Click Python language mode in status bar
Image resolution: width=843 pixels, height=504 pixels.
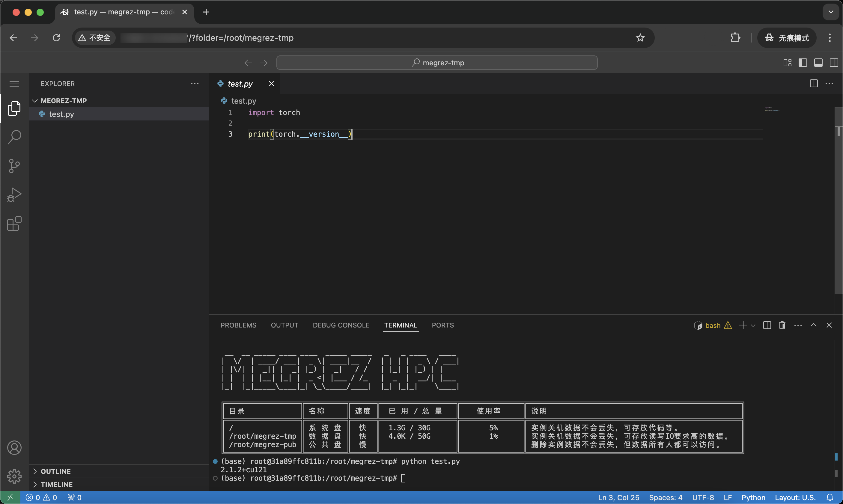pyautogui.click(x=753, y=497)
